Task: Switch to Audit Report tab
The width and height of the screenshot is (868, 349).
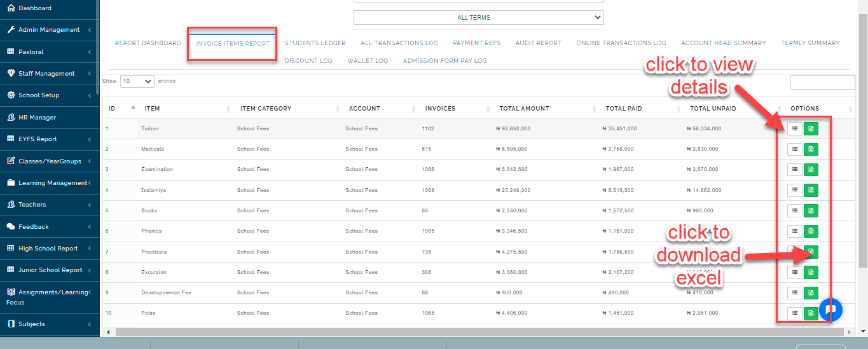Action: click(x=539, y=43)
